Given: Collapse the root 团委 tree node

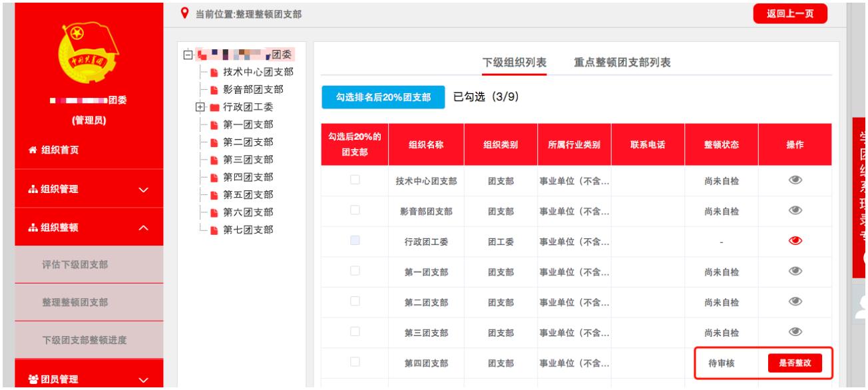Looking at the screenshot, I should click(x=189, y=55).
